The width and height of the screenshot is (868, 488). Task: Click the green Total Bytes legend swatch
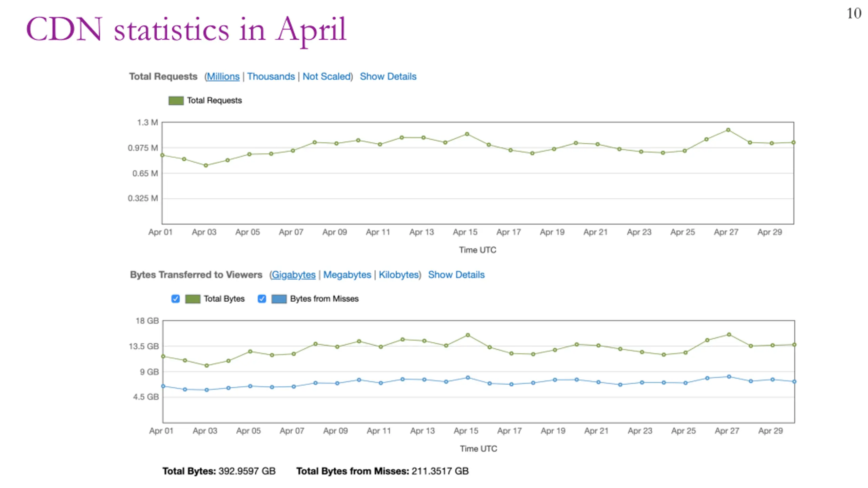pyautogui.click(x=193, y=299)
